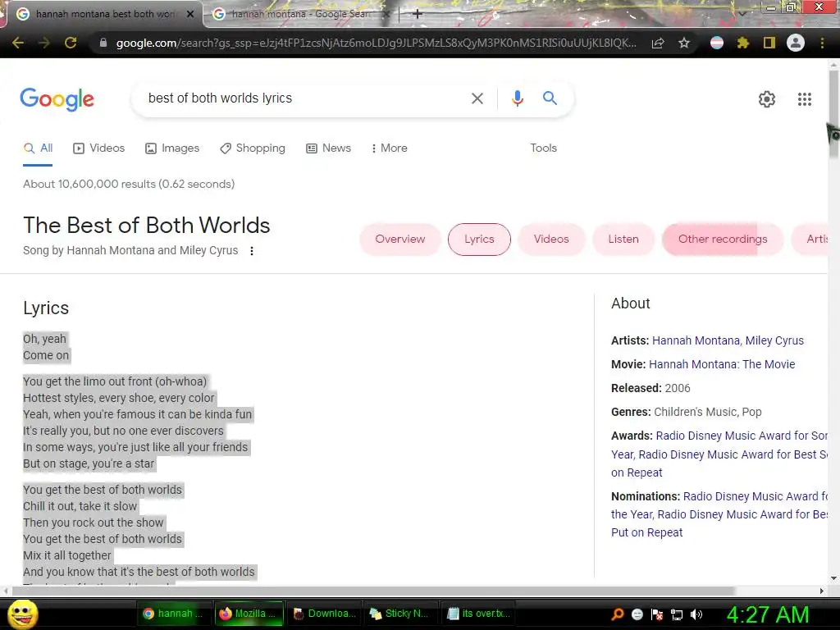Open the Chrome three-dot menu

822,43
